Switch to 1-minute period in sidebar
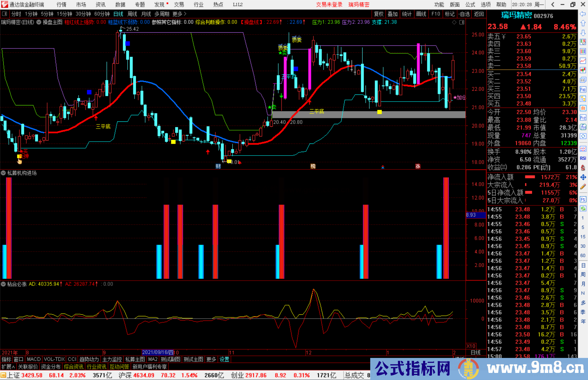Screen dimensions: 588x380 583,218
